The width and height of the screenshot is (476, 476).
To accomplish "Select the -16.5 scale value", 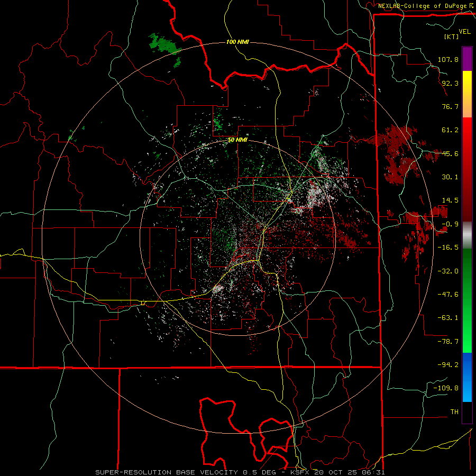I will [448, 248].
